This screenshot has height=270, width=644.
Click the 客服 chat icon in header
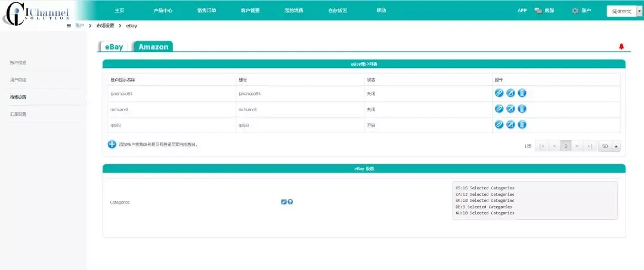coord(538,11)
